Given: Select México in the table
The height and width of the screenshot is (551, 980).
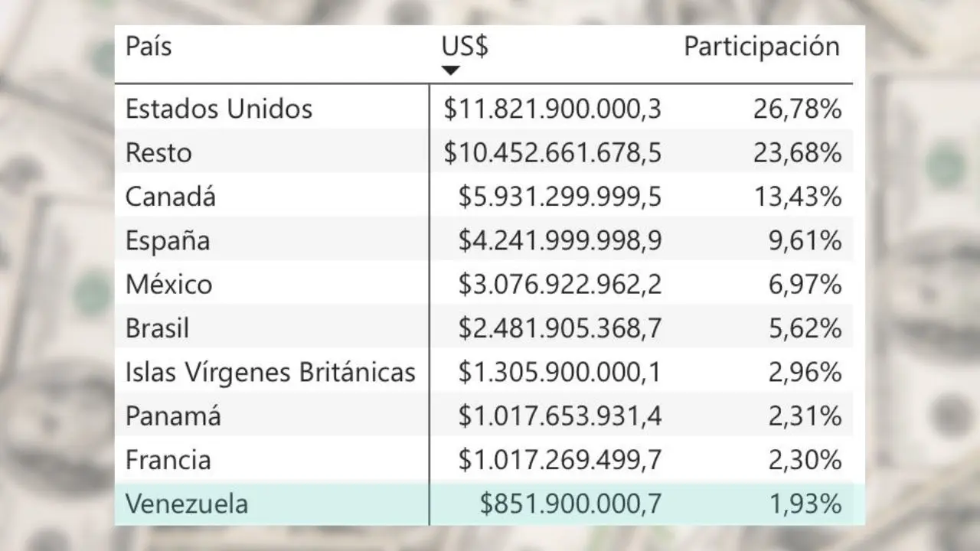Looking at the screenshot, I should click(168, 285).
